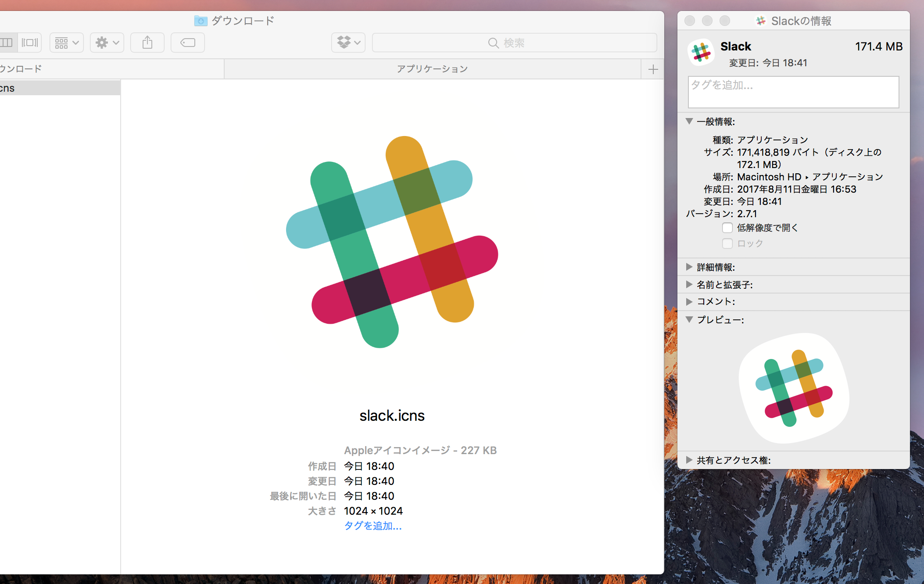Image resolution: width=924 pixels, height=584 pixels.
Task: Click the small Slack icon in info title bar
Action: [761, 21]
